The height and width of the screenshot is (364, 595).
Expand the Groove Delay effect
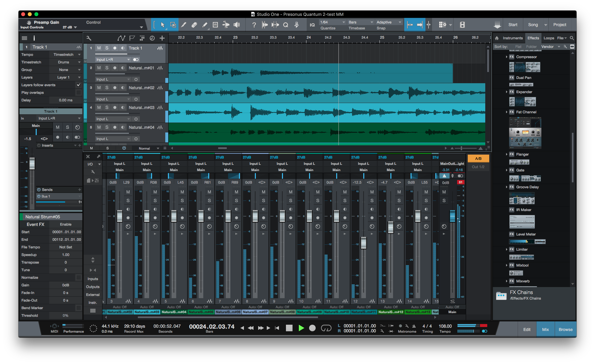click(506, 187)
